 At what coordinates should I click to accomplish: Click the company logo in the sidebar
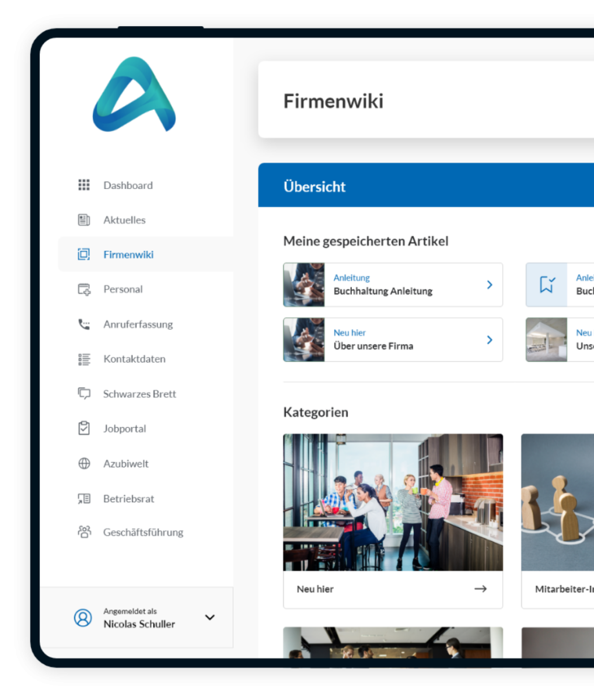[x=134, y=94]
